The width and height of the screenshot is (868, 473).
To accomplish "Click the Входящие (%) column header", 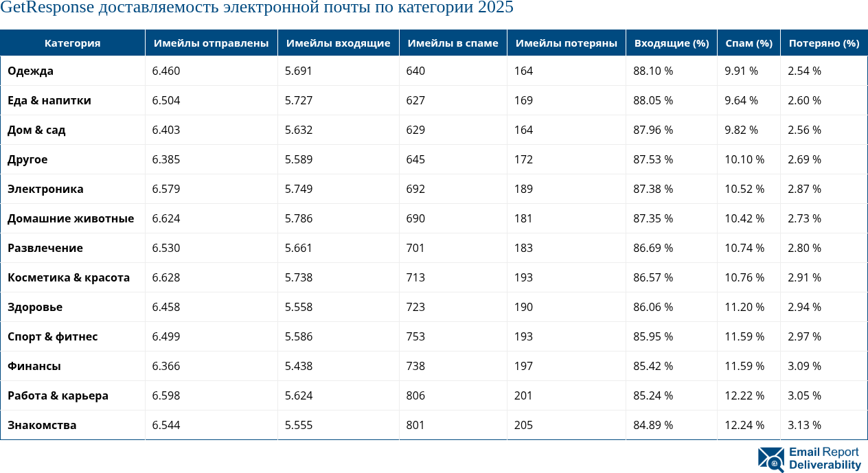I will pyautogui.click(x=670, y=42).
